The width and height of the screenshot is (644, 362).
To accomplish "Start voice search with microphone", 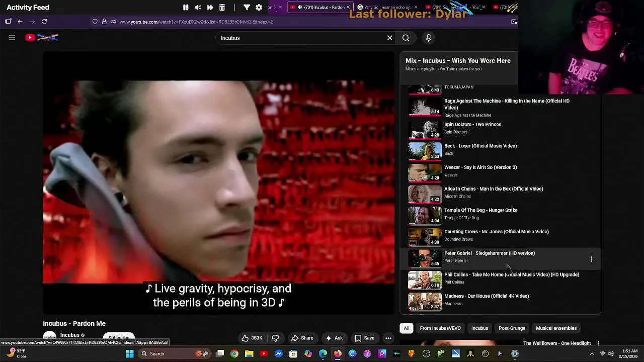I will (429, 38).
